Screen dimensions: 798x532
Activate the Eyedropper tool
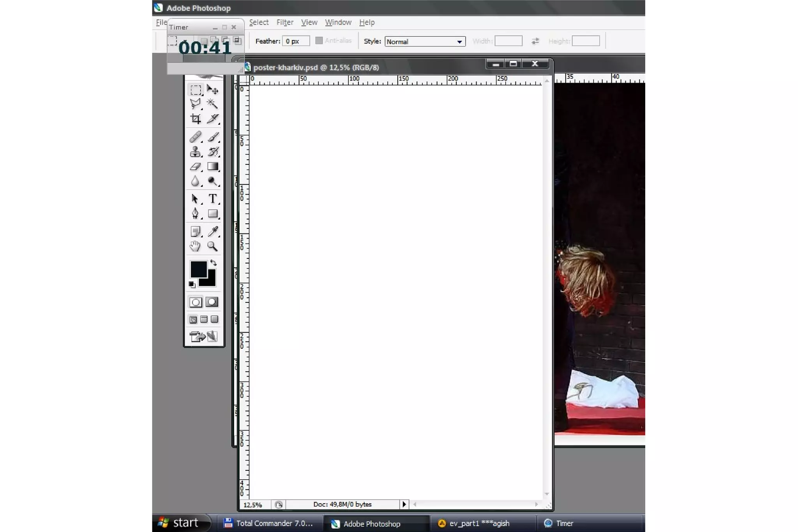[213, 232]
